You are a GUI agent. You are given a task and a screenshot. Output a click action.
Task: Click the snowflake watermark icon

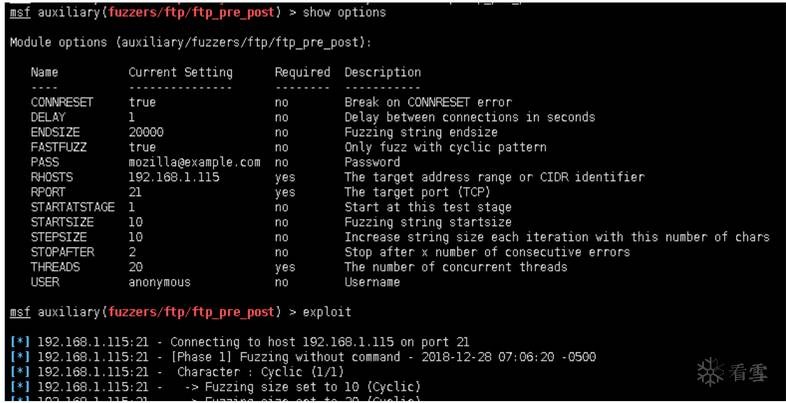710,373
